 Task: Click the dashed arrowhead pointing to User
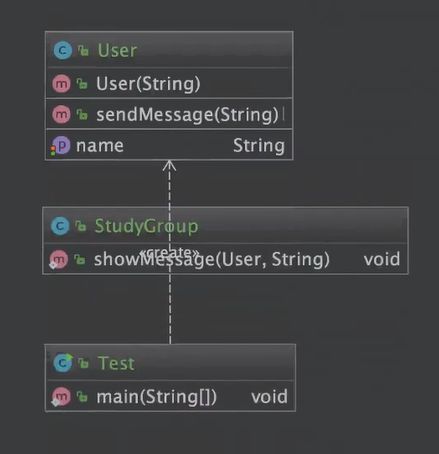[169, 166]
